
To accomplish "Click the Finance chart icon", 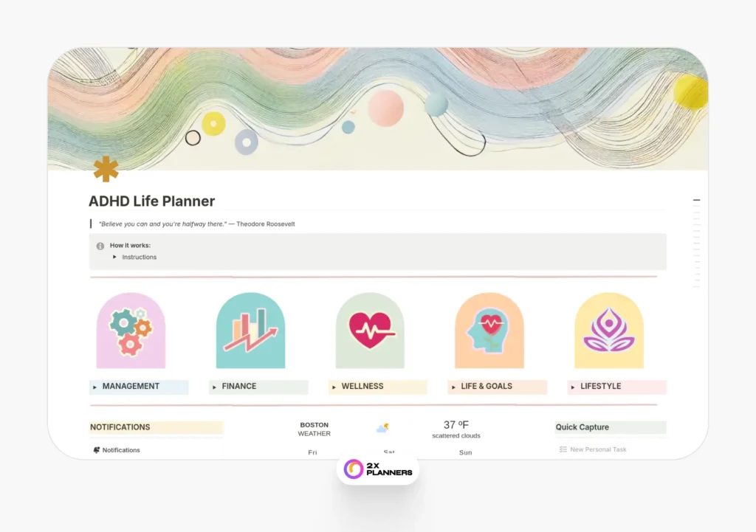I will [x=250, y=331].
